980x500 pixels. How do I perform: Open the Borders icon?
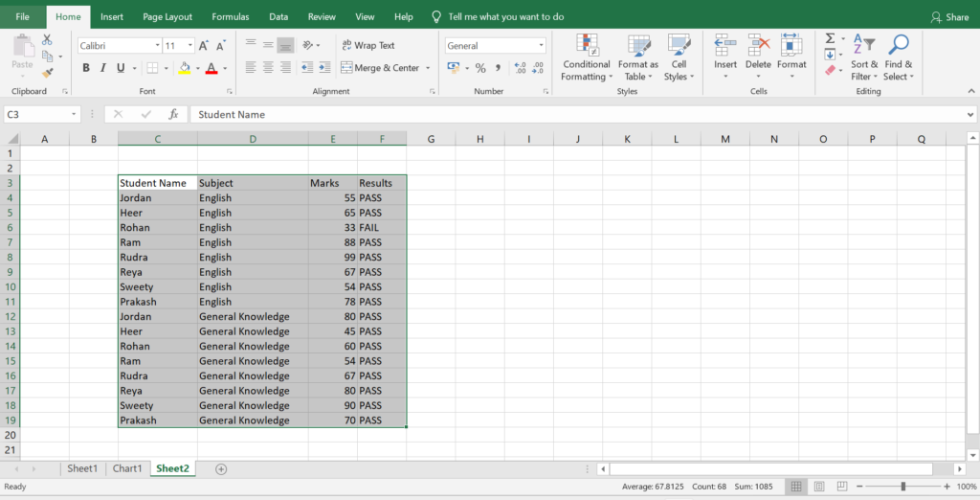pyautogui.click(x=152, y=68)
